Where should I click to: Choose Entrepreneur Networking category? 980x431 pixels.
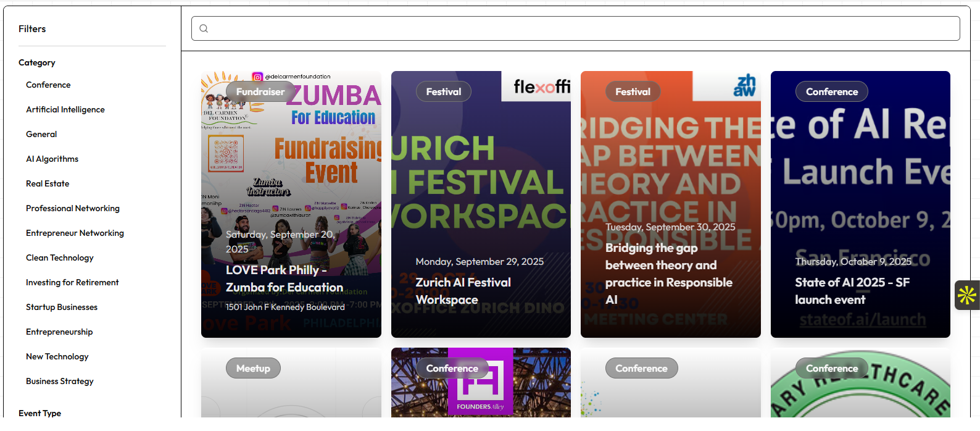(75, 233)
